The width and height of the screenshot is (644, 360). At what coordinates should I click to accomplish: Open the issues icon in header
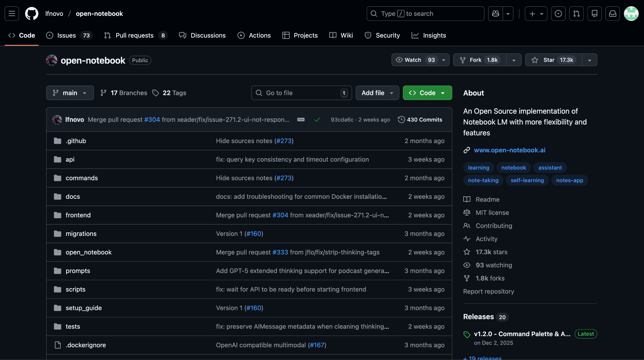pos(558,14)
